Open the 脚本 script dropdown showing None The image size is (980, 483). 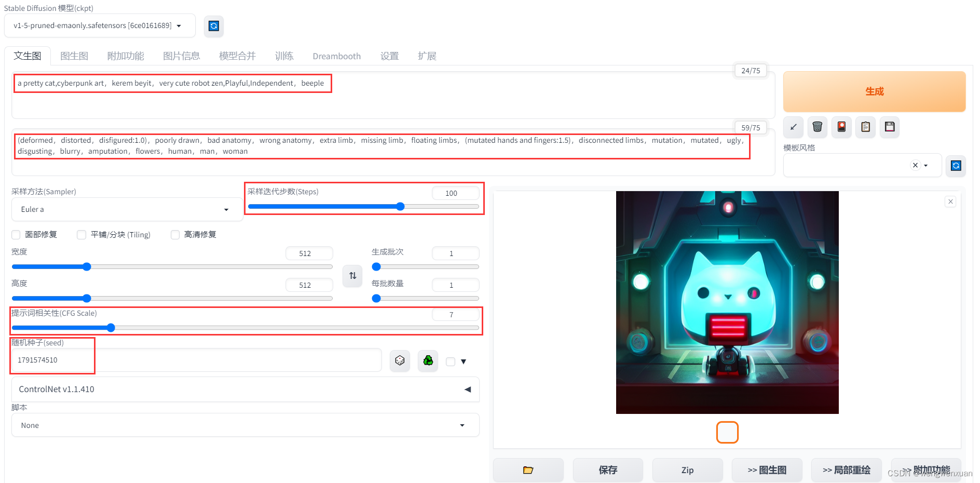[x=245, y=425]
